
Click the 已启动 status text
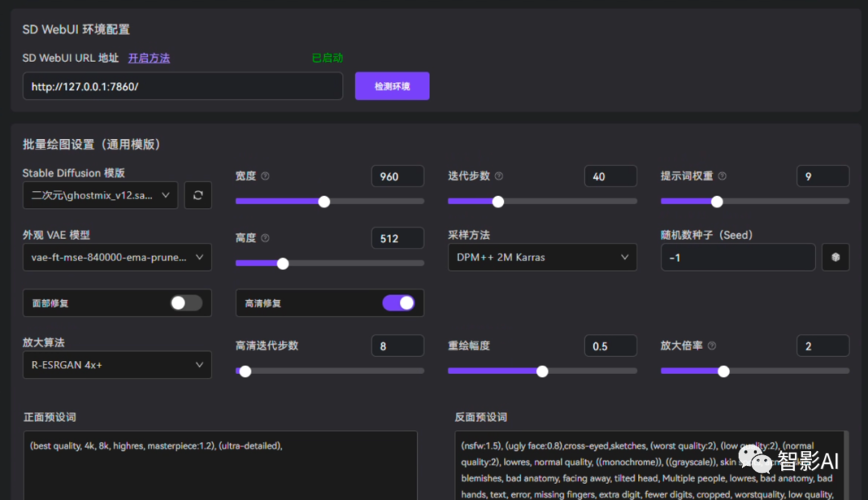(327, 58)
